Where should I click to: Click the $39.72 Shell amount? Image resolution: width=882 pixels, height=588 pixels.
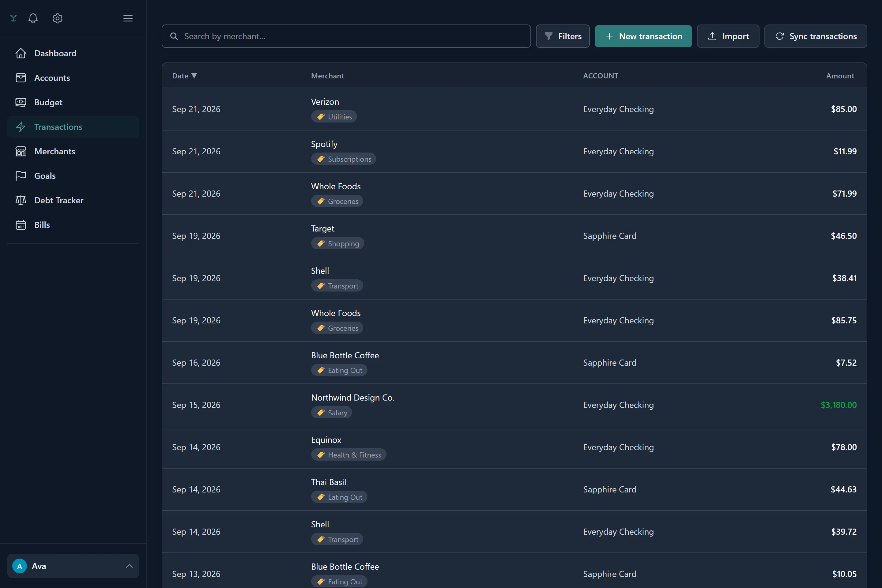tap(844, 532)
